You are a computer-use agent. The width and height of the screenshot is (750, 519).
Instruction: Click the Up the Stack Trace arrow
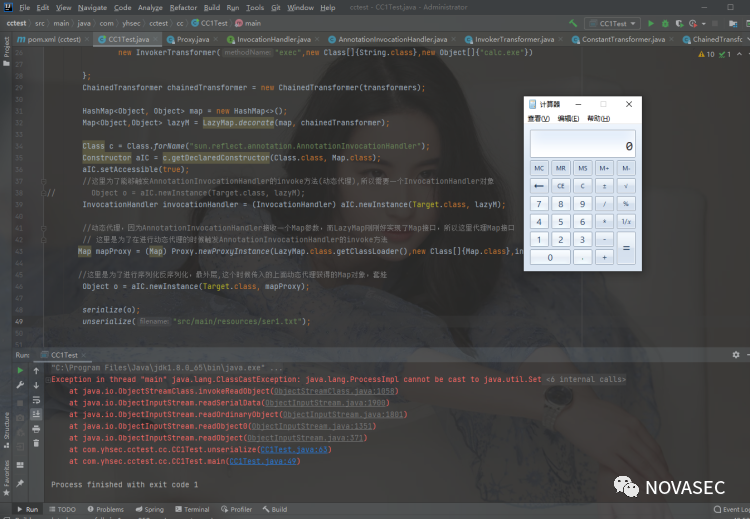(36, 370)
